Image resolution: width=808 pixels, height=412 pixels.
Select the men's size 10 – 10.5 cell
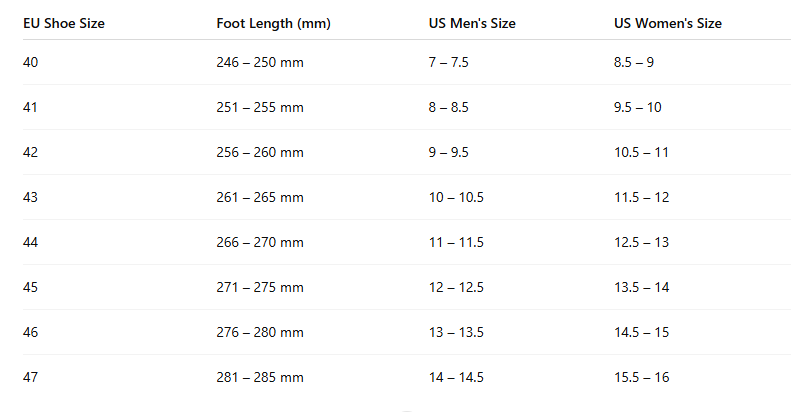click(456, 197)
